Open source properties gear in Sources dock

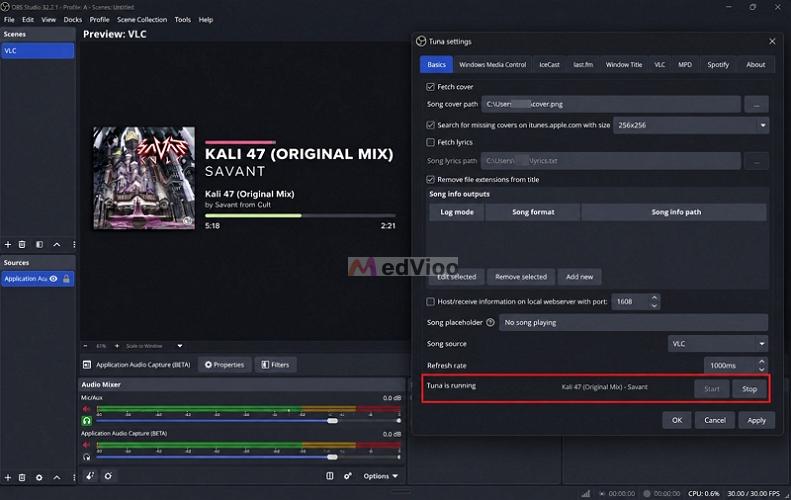pyautogui.click(x=39, y=477)
